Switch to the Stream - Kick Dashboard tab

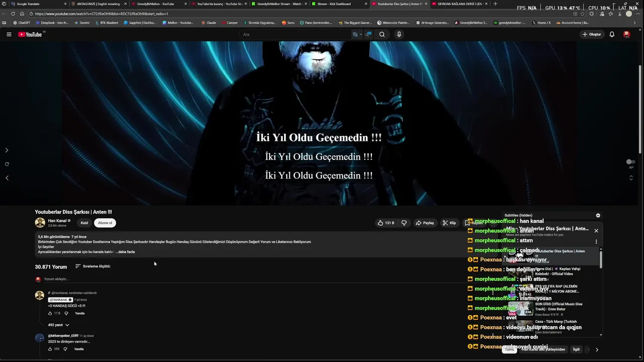click(338, 4)
